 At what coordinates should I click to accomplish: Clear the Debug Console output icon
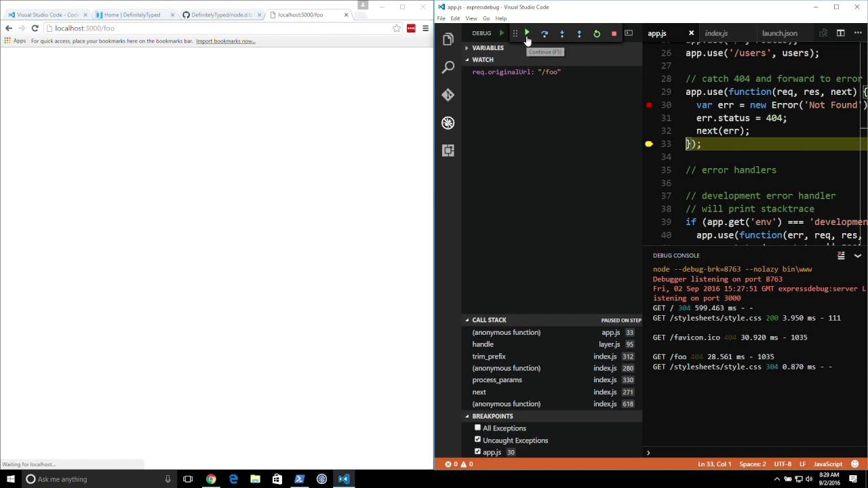click(841, 256)
